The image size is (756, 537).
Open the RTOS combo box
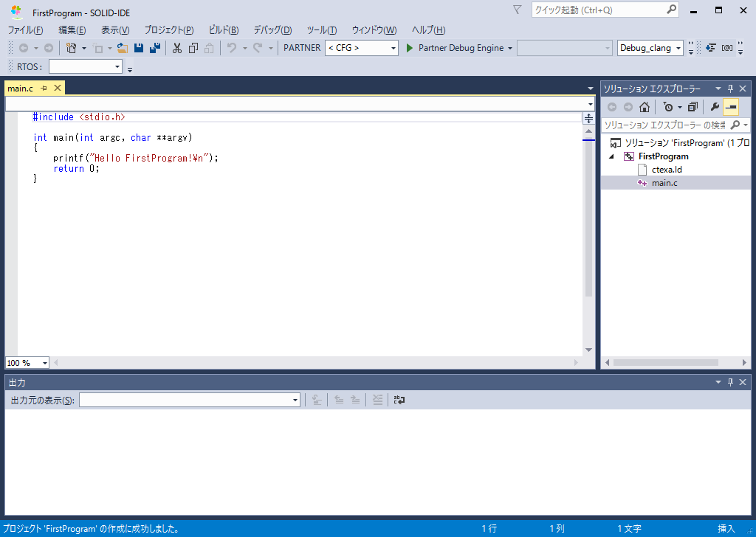point(86,66)
